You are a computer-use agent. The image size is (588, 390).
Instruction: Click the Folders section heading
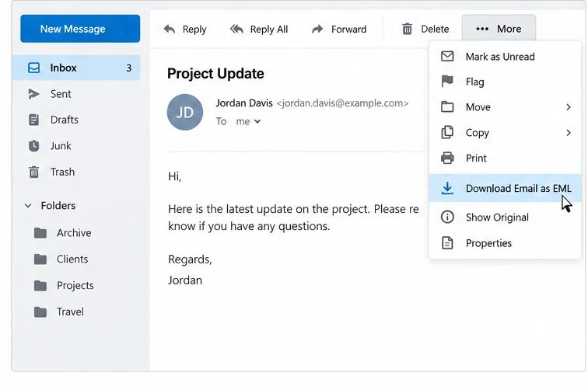[x=58, y=206]
